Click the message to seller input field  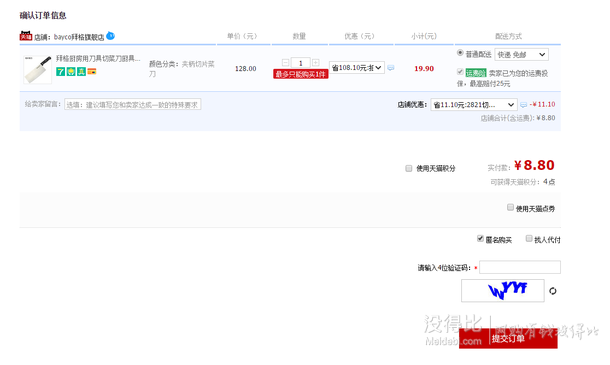[x=133, y=104]
